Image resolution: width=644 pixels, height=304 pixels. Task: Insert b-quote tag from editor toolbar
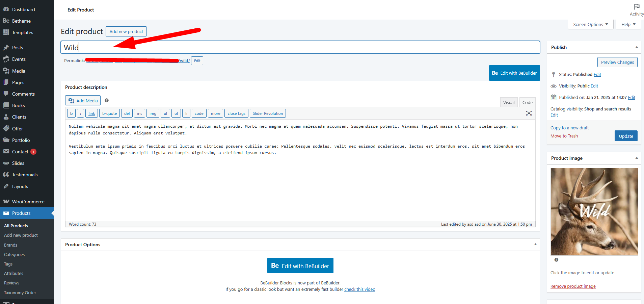[109, 113]
